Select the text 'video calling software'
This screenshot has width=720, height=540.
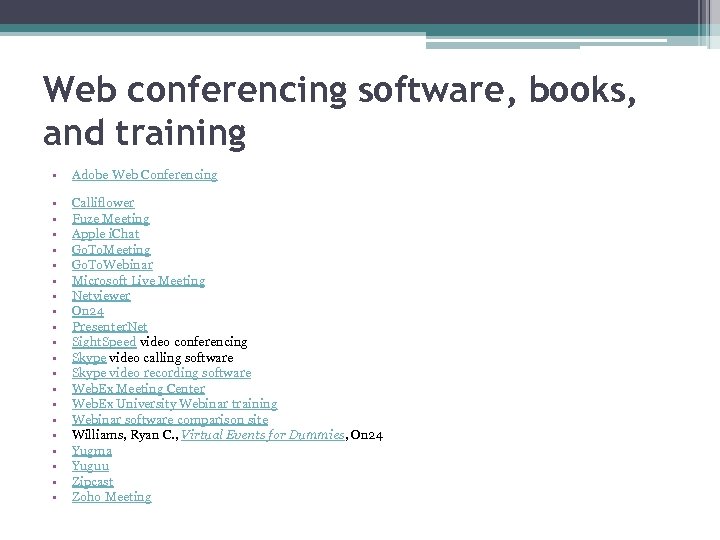(171, 358)
